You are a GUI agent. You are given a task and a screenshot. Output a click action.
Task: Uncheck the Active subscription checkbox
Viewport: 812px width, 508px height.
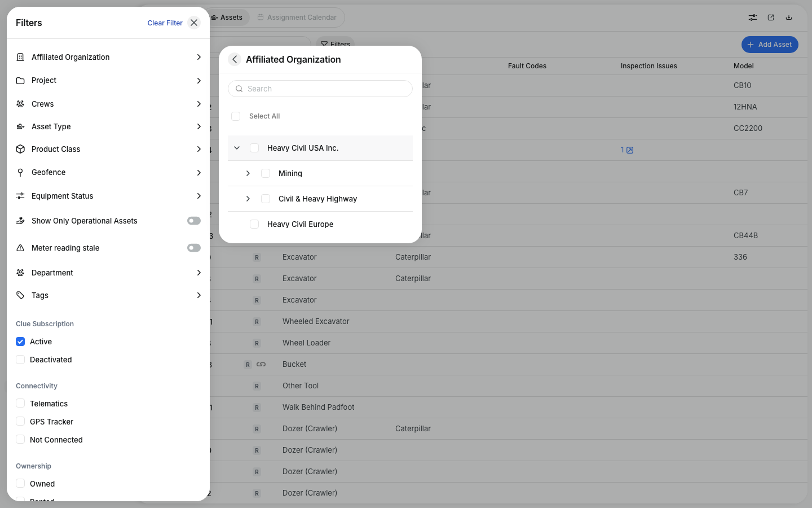pos(20,341)
